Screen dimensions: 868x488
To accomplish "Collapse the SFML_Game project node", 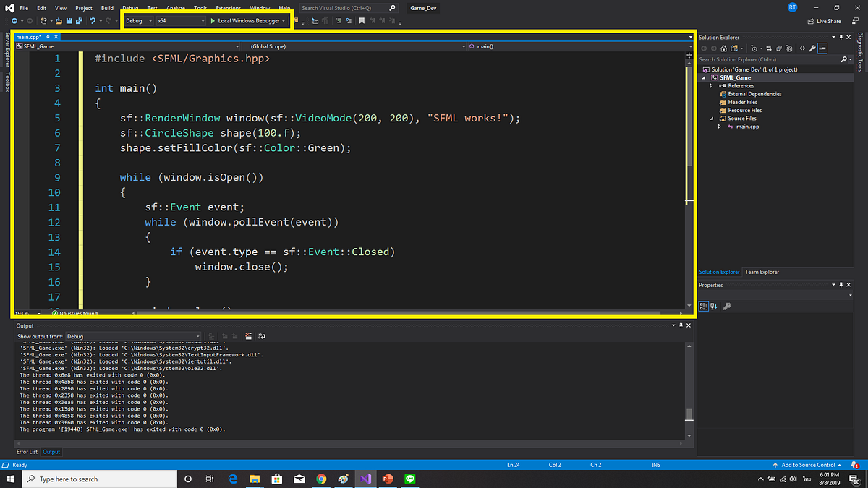I will (x=703, y=77).
